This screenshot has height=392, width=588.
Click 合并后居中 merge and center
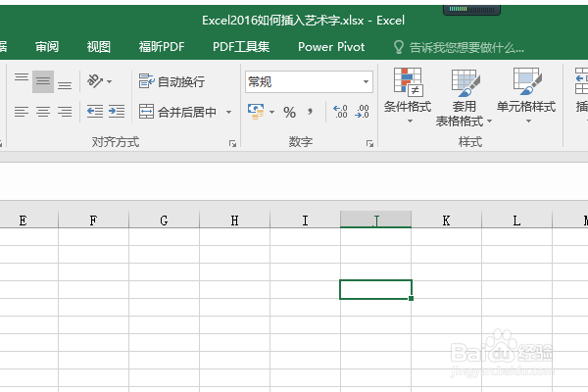pyautogui.click(x=177, y=112)
